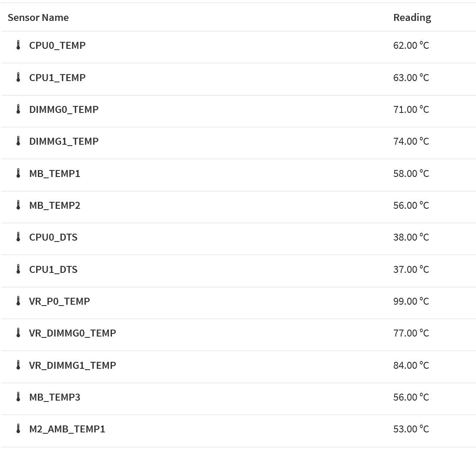Click the 84.00 °C reading value
Screen dimensions: 476x449
[411, 365]
